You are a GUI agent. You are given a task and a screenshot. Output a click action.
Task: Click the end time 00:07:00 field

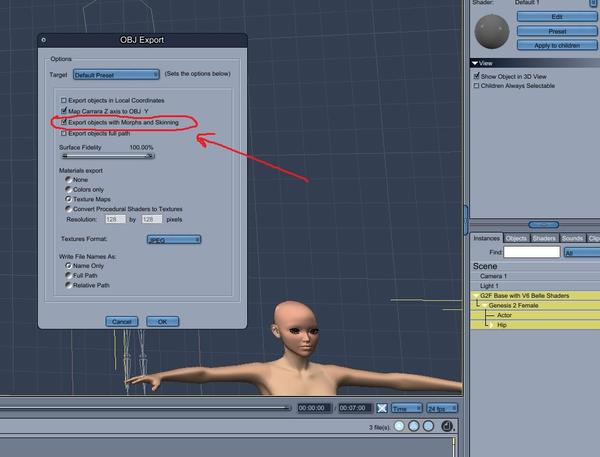pos(355,408)
